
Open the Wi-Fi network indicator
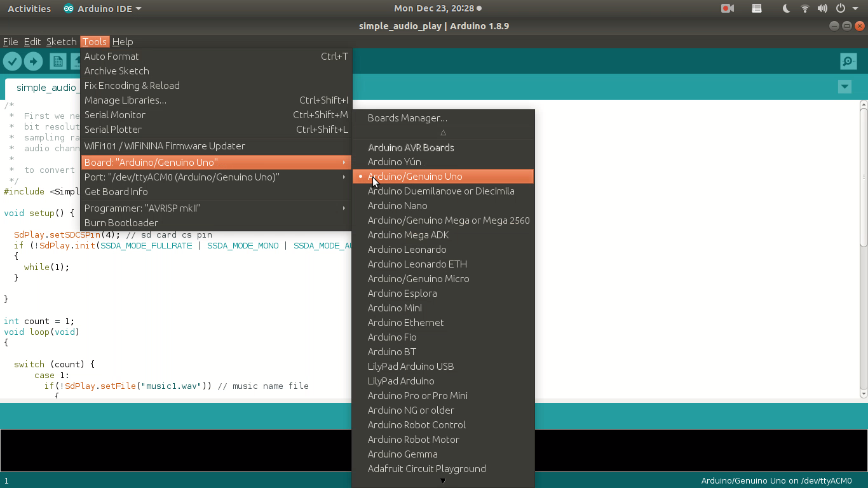[805, 8]
